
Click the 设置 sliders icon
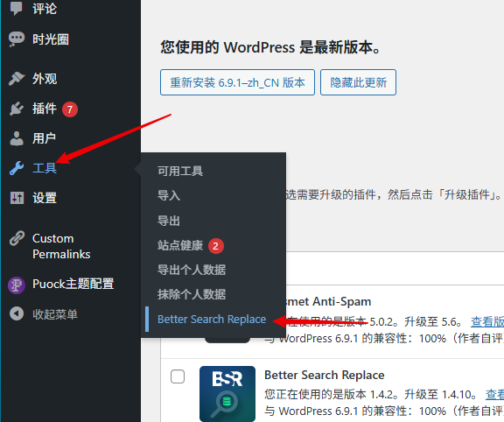pos(17,198)
